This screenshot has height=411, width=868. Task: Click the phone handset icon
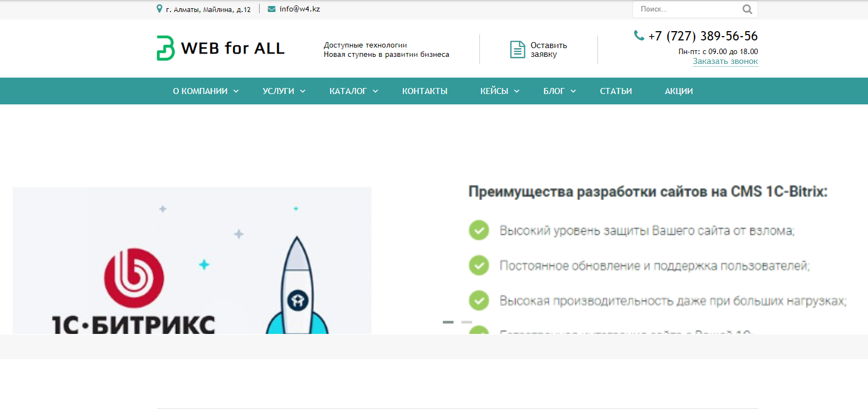coord(638,36)
